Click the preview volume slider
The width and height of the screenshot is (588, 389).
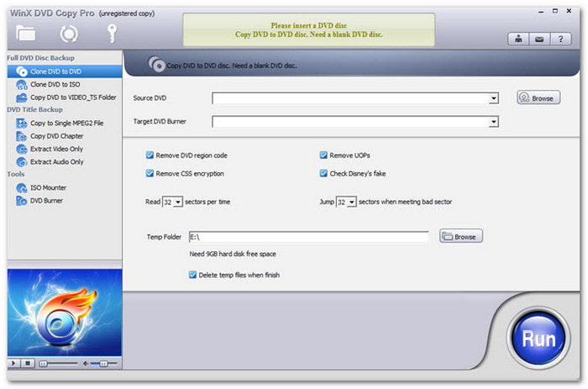[x=104, y=364]
